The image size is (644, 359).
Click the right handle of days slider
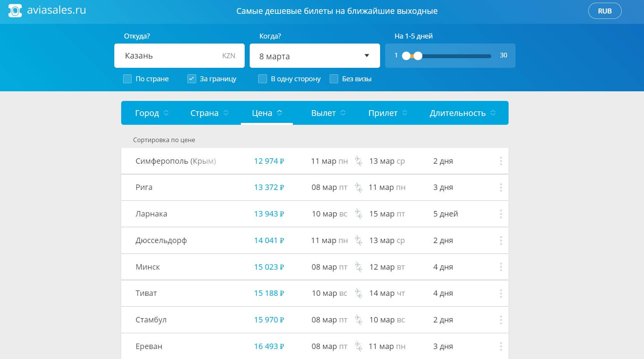tap(418, 56)
